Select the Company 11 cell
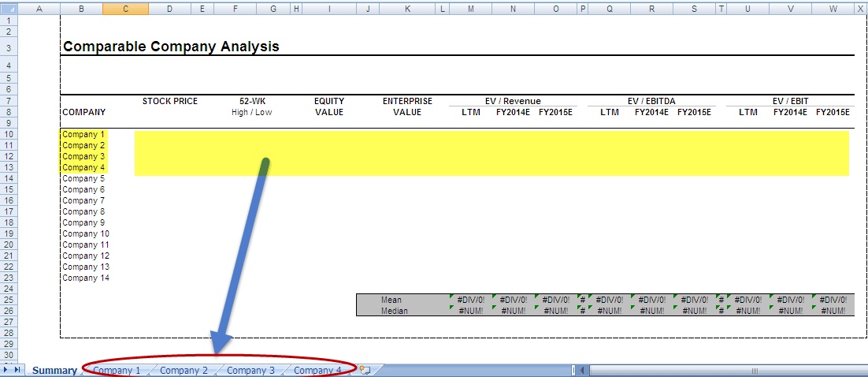 pyautogui.click(x=86, y=244)
